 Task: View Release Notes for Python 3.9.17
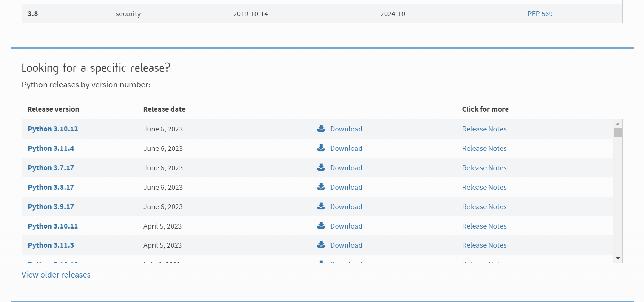coord(484,207)
